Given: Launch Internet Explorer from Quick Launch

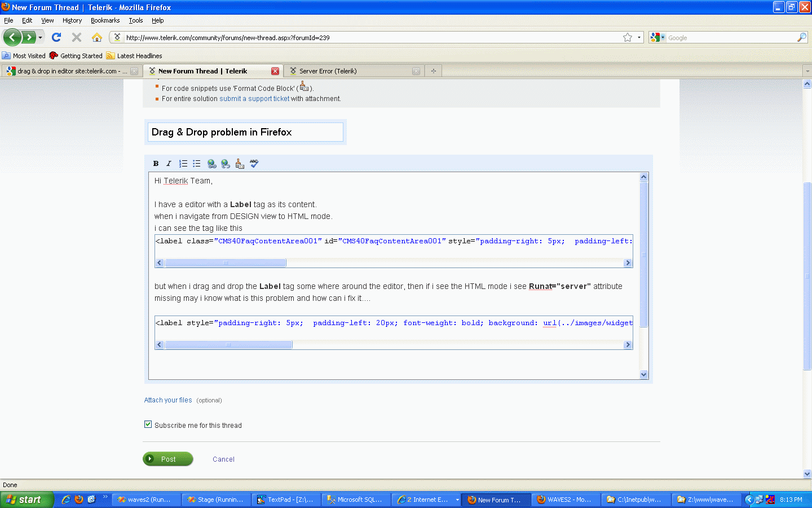Looking at the screenshot, I should click(66, 500).
